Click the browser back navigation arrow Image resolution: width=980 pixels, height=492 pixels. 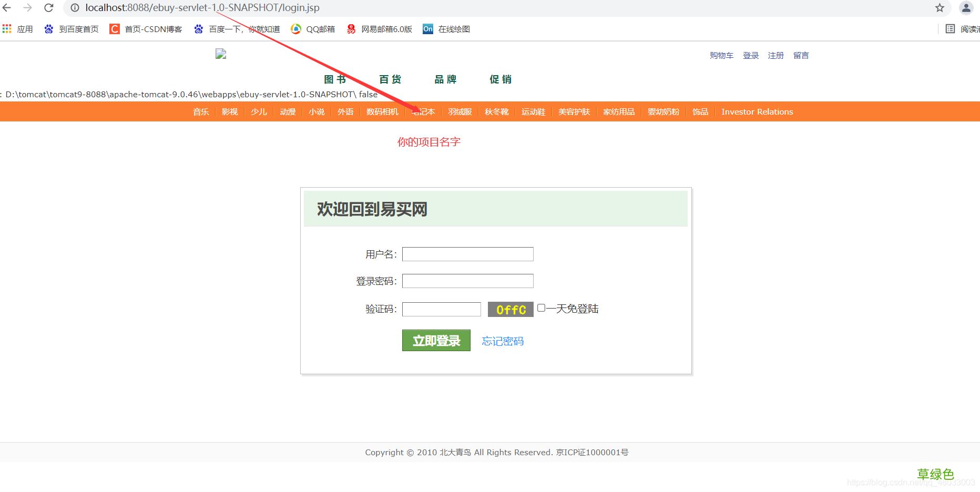click(8, 8)
